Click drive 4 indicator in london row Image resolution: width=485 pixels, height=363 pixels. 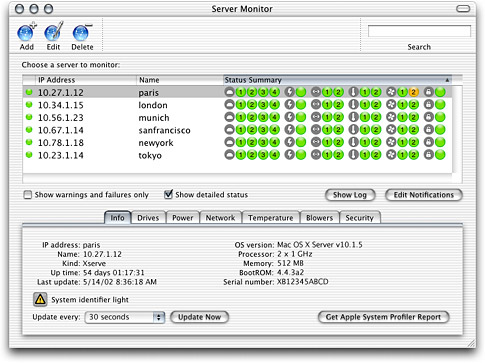tap(274, 105)
